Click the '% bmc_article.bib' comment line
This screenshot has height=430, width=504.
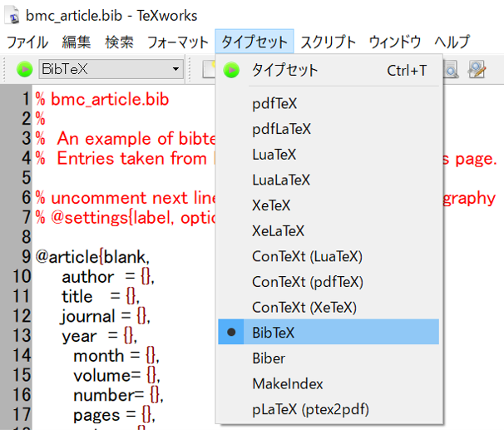point(102,99)
